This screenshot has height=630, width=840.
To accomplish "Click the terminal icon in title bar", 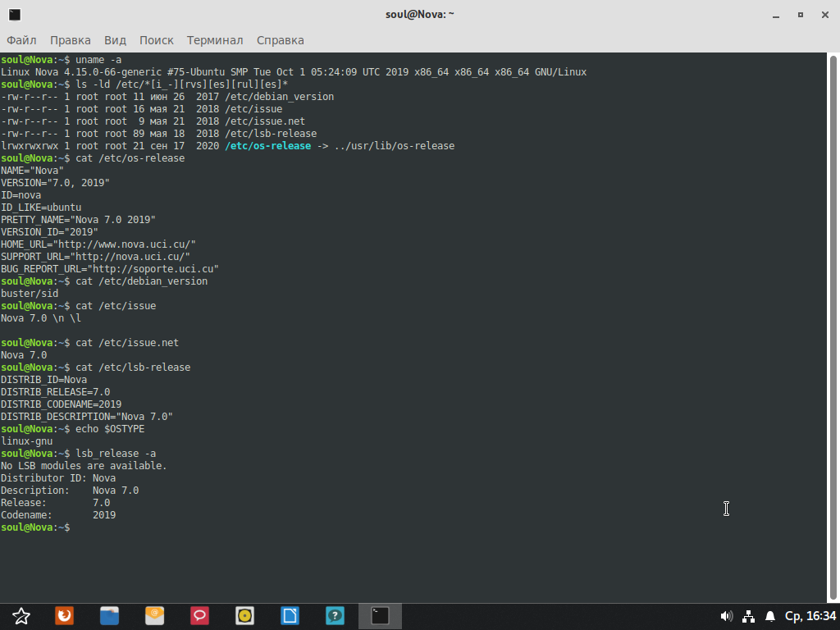I will 15,15.
